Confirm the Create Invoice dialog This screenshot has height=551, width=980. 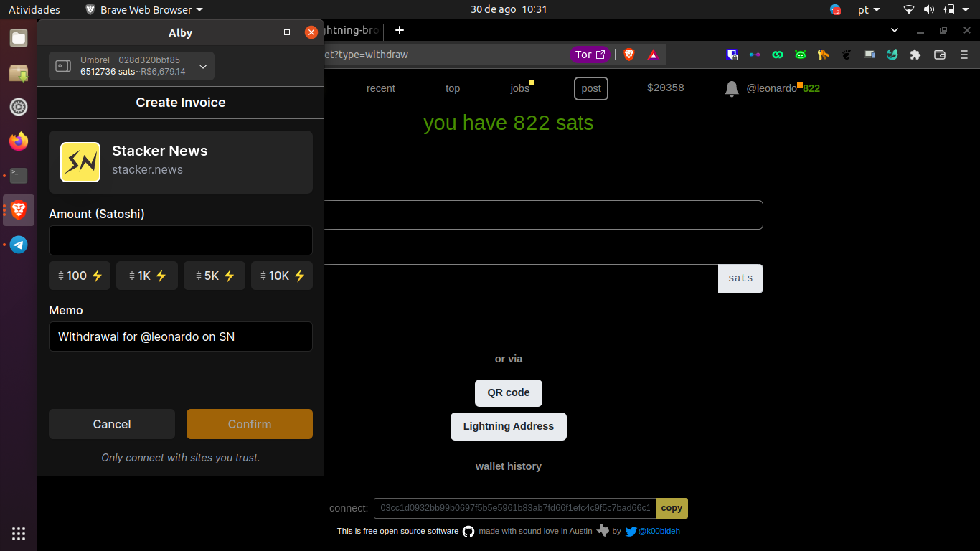pos(249,424)
